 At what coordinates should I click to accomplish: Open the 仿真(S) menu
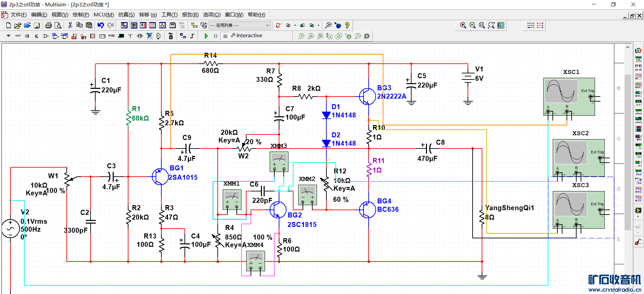click(126, 15)
